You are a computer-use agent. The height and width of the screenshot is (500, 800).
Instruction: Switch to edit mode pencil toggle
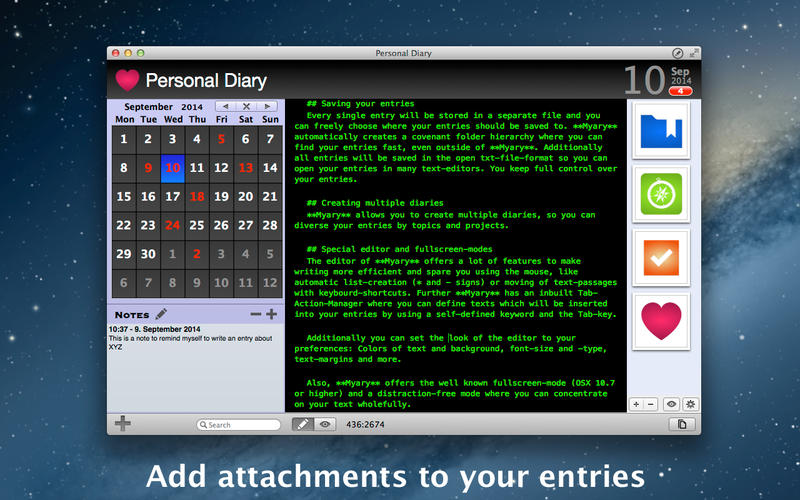coord(303,424)
